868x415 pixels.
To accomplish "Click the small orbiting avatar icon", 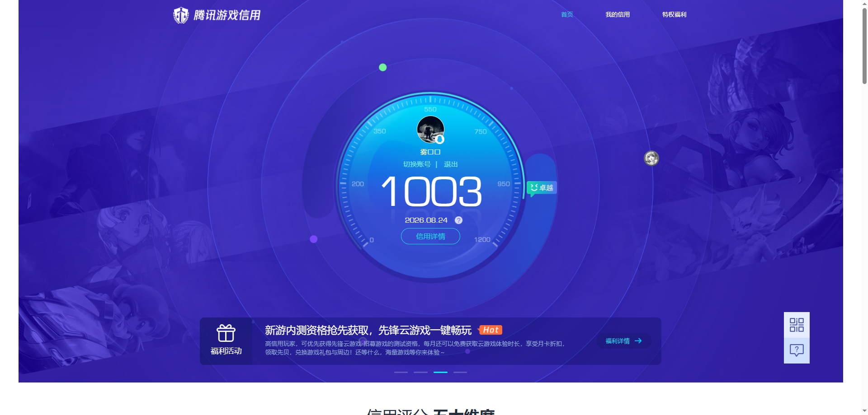I will [x=651, y=158].
